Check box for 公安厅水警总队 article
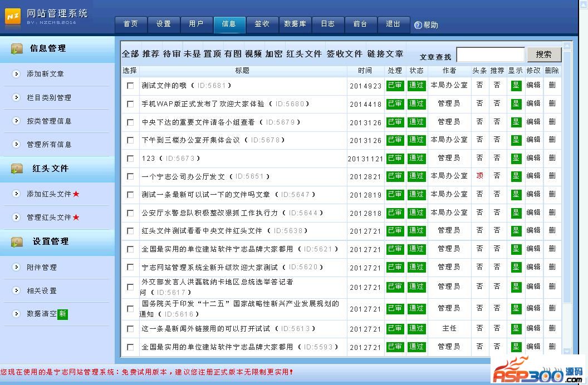Image resolution: width=588 pixels, height=385 pixels. (130, 213)
